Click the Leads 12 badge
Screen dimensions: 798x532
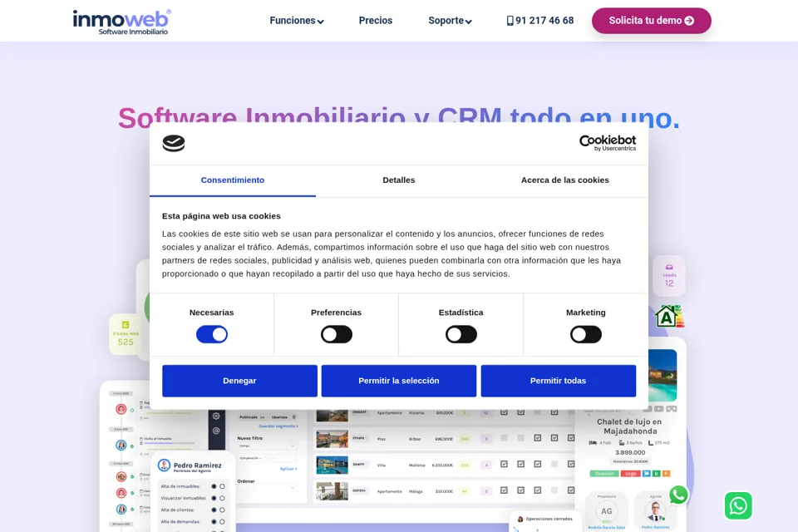[x=668, y=276]
